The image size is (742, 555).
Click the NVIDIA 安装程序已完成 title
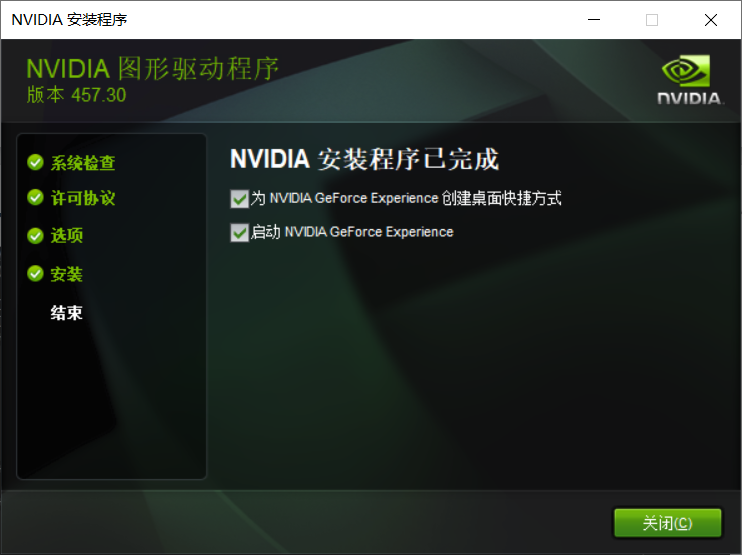pos(364,159)
